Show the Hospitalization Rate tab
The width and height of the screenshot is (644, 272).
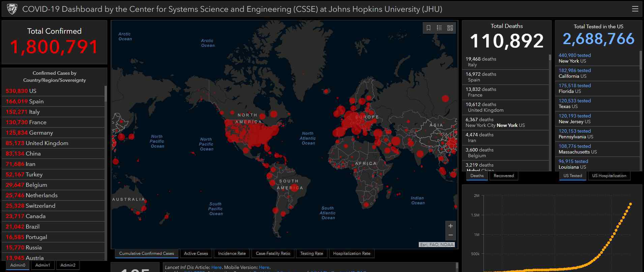point(352,253)
